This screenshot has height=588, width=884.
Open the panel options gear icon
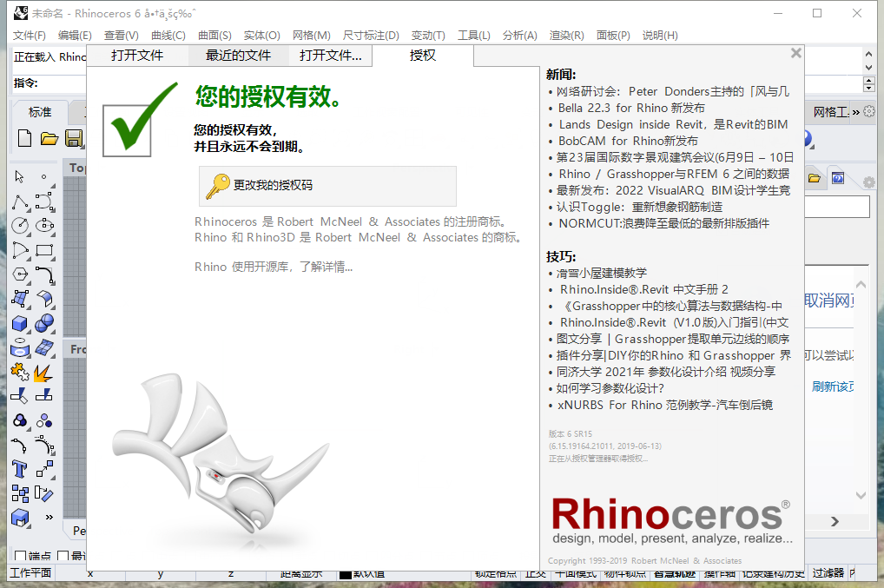868,182
